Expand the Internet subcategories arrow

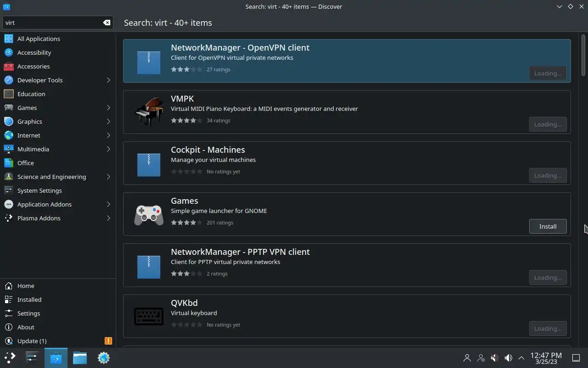coord(108,135)
